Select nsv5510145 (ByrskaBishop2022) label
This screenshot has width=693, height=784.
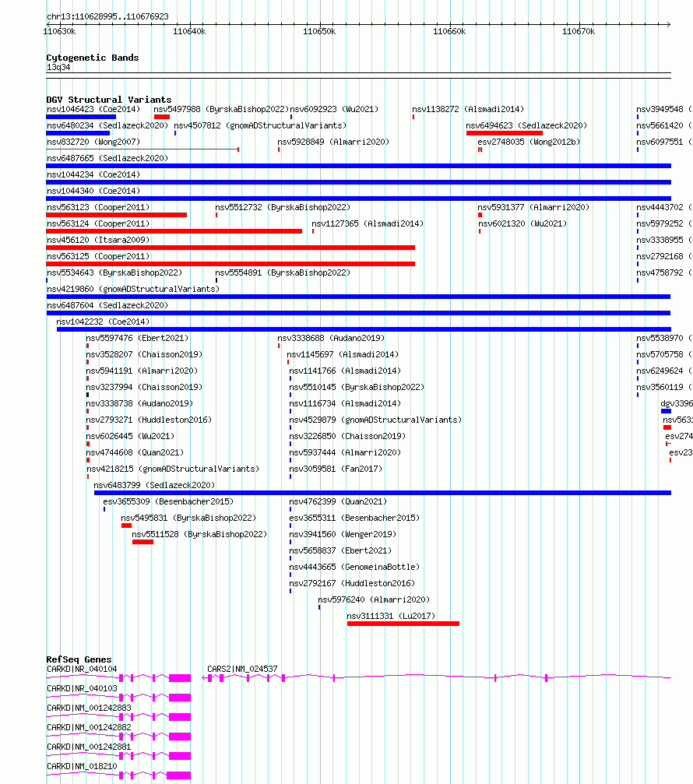coord(357,387)
